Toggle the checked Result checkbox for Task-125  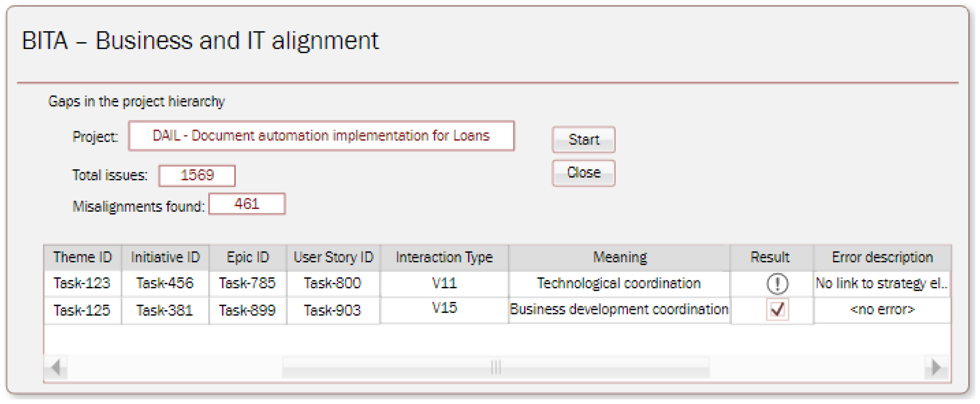(777, 310)
